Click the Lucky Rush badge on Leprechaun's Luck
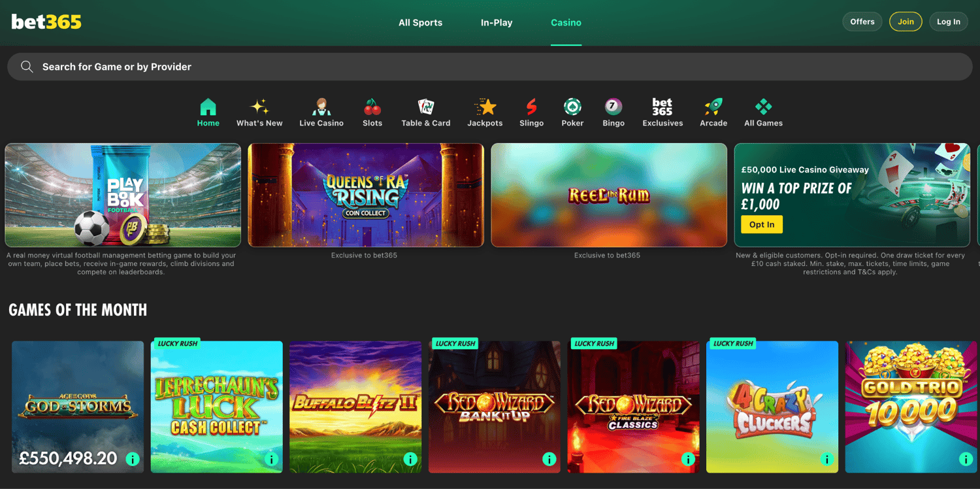This screenshot has height=489, width=980. tap(176, 343)
